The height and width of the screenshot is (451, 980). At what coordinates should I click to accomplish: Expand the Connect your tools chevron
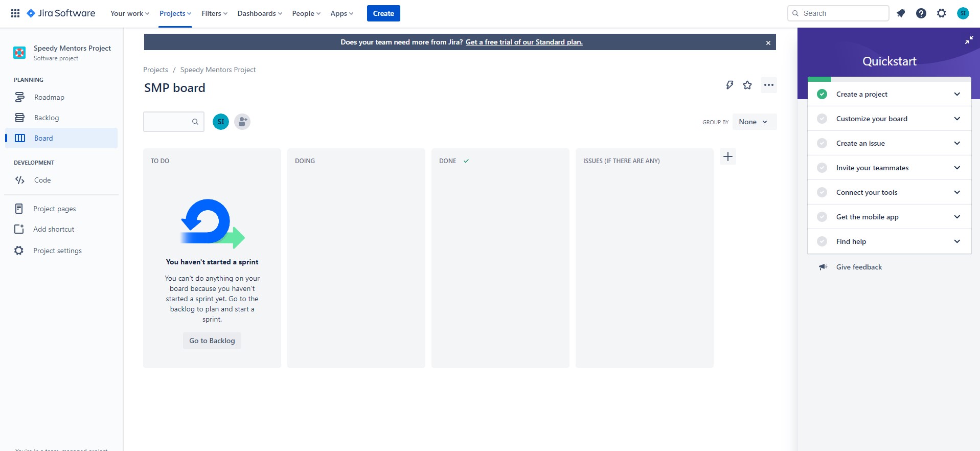click(957, 192)
